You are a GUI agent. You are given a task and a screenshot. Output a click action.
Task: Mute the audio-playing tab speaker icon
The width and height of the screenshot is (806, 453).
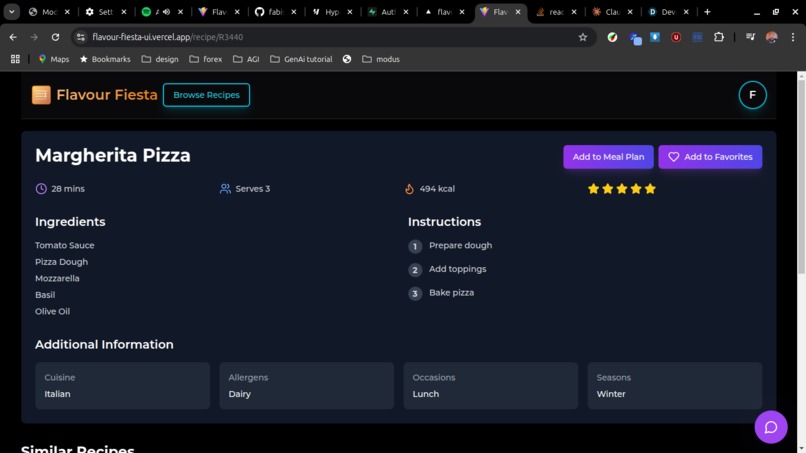167,11
